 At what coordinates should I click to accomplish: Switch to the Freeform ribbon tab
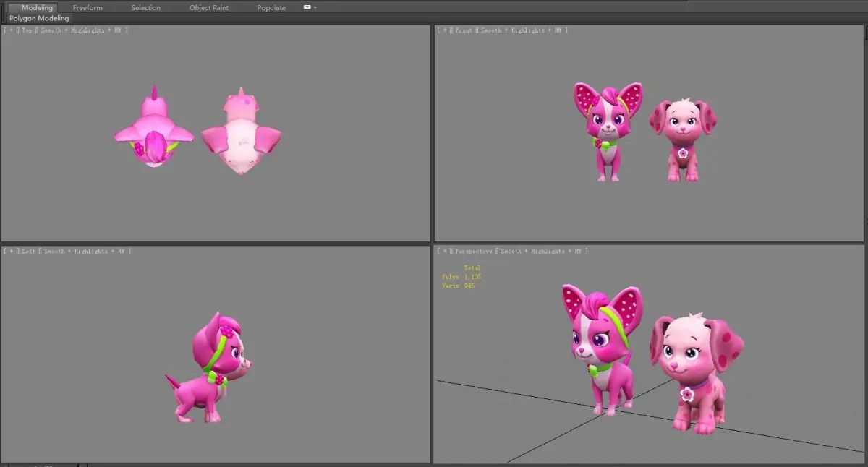pyautogui.click(x=88, y=7)
